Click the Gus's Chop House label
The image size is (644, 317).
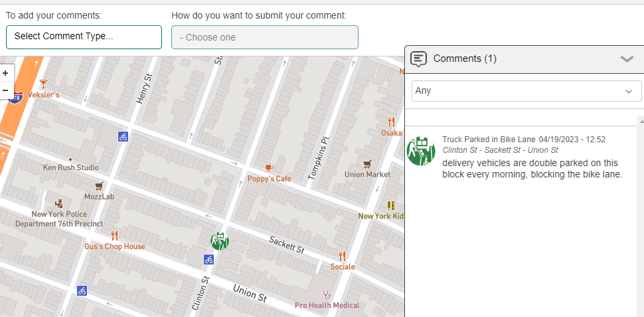(115, 247)
